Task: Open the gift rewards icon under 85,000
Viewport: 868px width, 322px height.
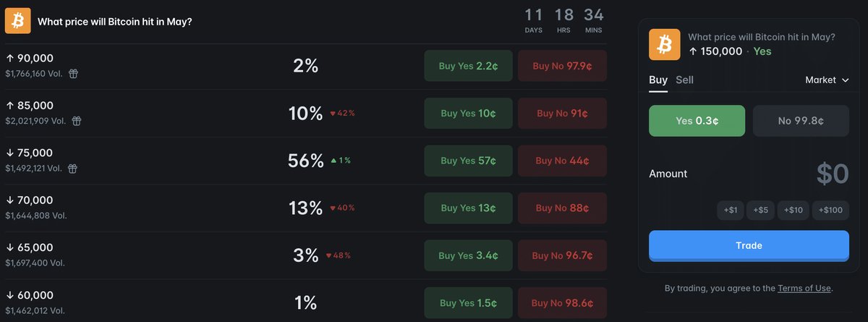Action: [77, 121]
